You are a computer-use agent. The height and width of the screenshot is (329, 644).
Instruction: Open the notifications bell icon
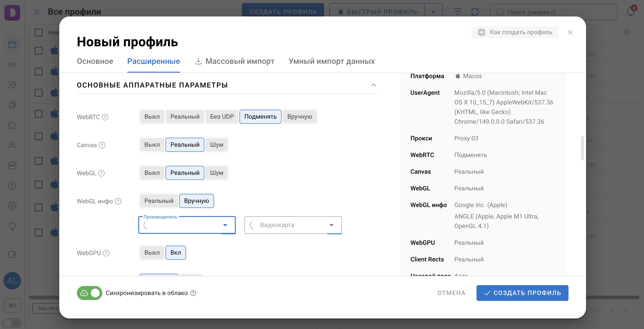point(630,11)
